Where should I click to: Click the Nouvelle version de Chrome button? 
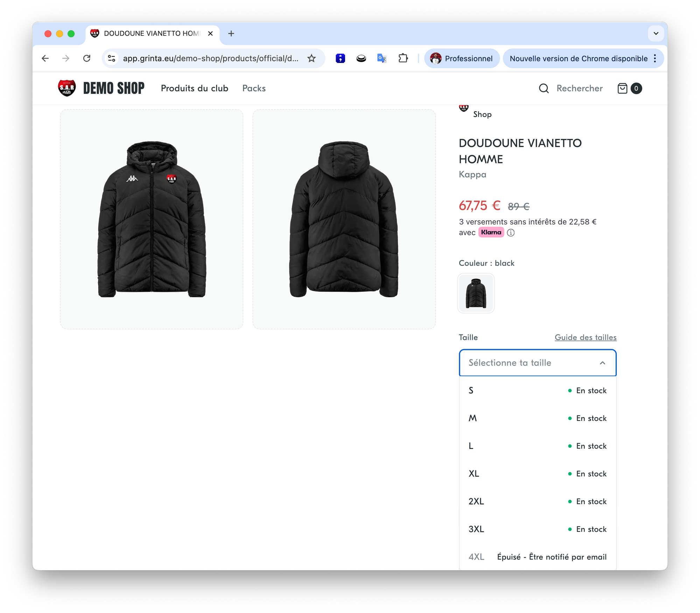[579, 58]
